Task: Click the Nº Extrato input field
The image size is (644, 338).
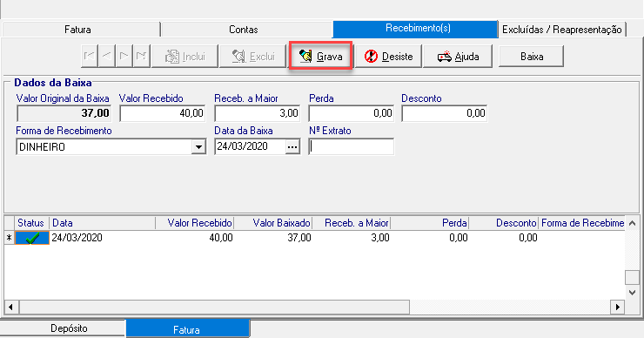Action: point(352,147)
